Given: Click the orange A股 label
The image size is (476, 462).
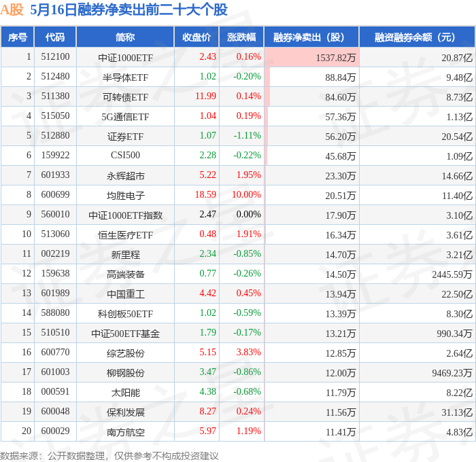Looking at the screenshot, I should (x=12, y=10).
